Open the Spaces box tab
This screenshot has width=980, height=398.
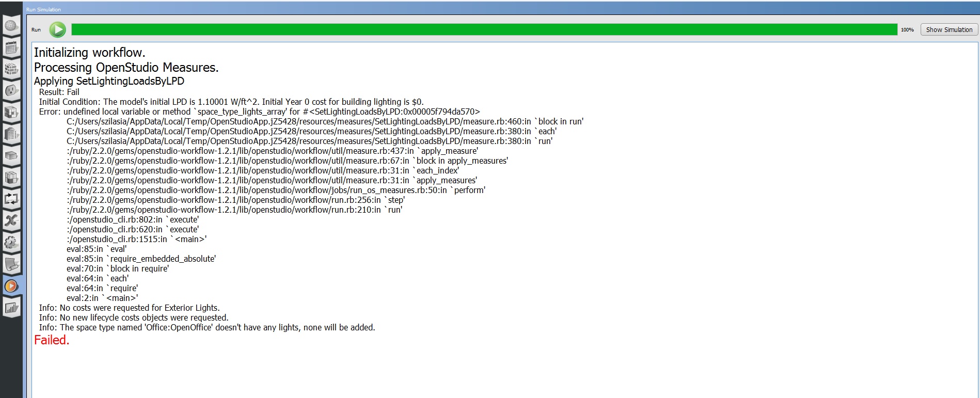tap(11, 155)
